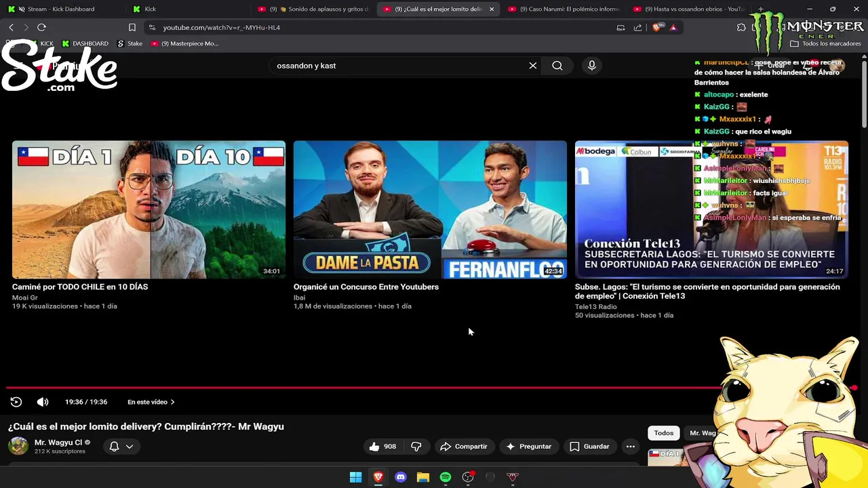Open File Explorer from the taskbar

[423, 477]
